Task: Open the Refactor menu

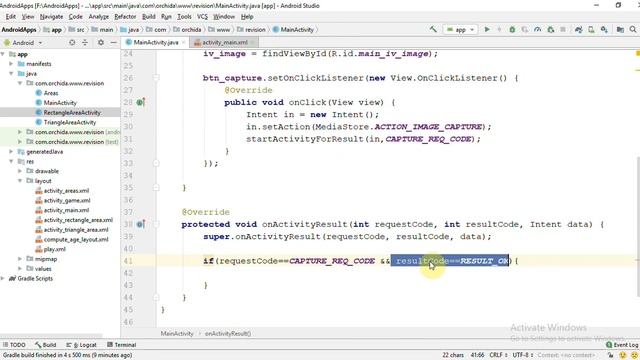Action: pos(125,17)
